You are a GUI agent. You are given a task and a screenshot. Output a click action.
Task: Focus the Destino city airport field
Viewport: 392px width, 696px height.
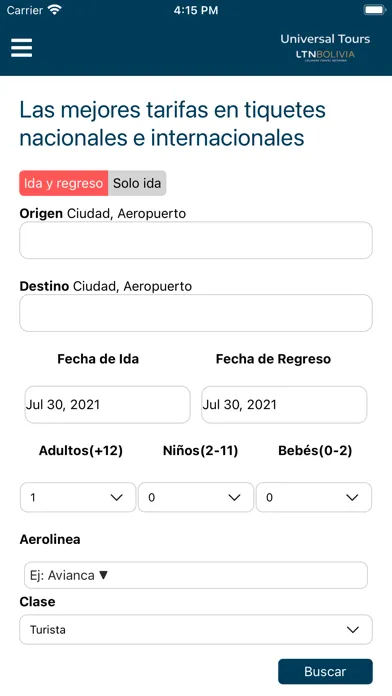196,313
